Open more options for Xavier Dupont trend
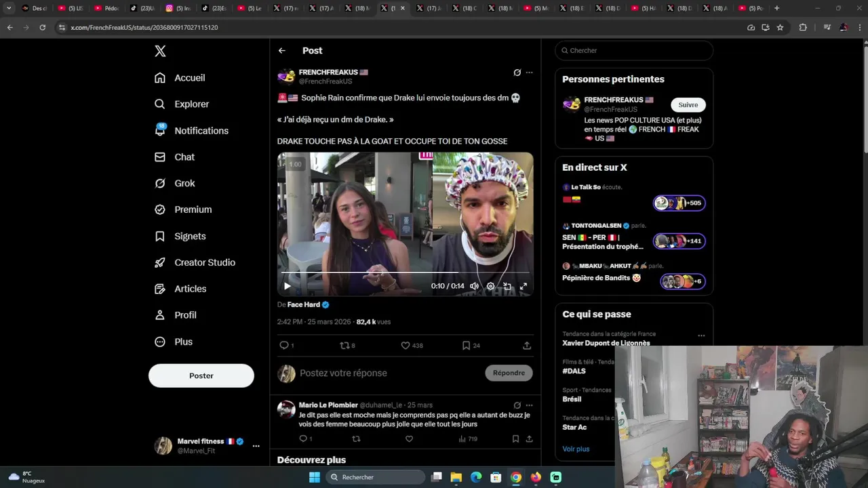This screenshot has height=488, width=868. 701,335
